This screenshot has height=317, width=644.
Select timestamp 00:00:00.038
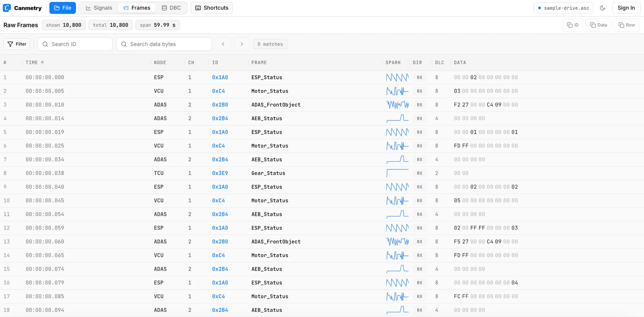pyautogui.click(x=45, y=173)
